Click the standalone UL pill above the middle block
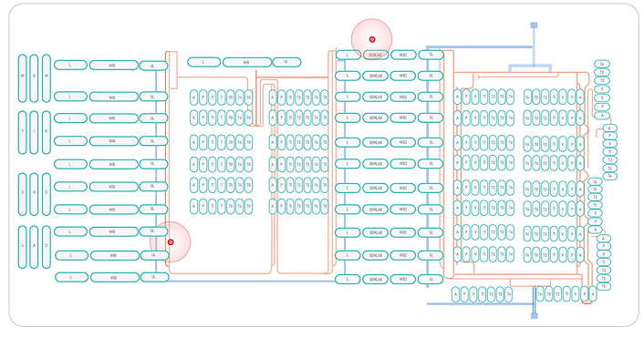The width and height of the screenshot is (644, 338). tap(286, 62)
